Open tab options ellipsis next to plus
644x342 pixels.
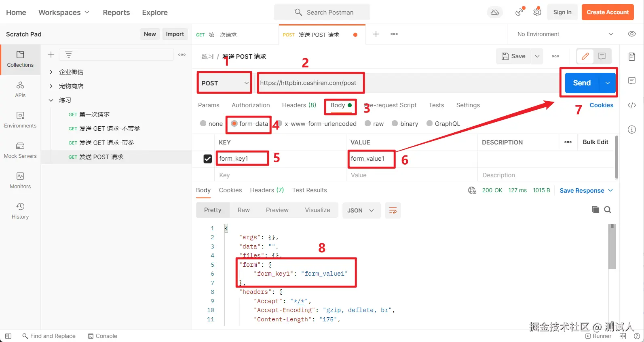(x=394, y=34)
